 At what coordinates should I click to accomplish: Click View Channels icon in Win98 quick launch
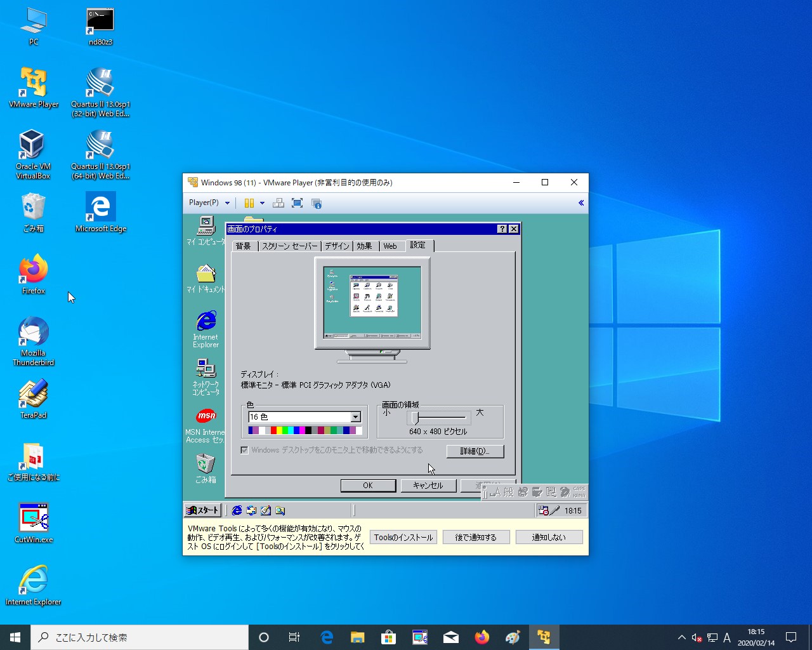(x=280, y=510)
